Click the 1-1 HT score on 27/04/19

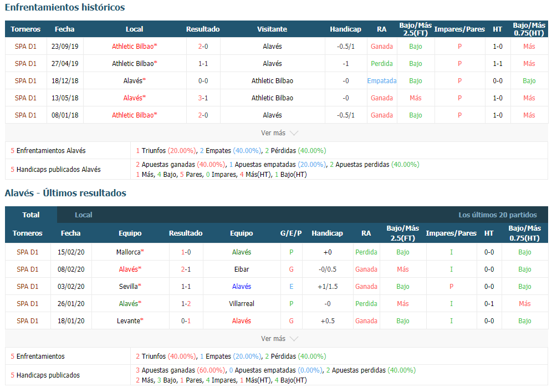click(498, 64)
